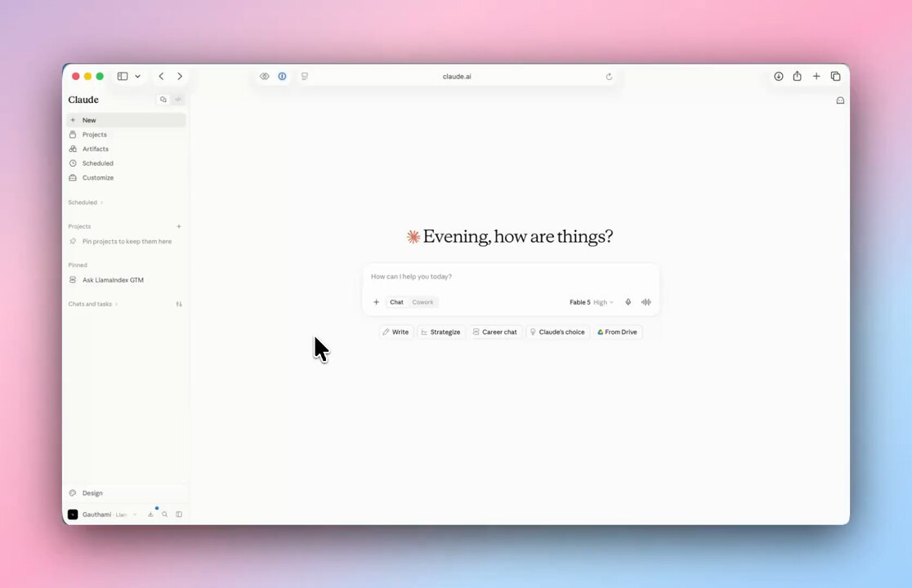Show the Safari tab overview icon
The width and height of the screenshot is (912, 588).
click(x=836, y=76)
